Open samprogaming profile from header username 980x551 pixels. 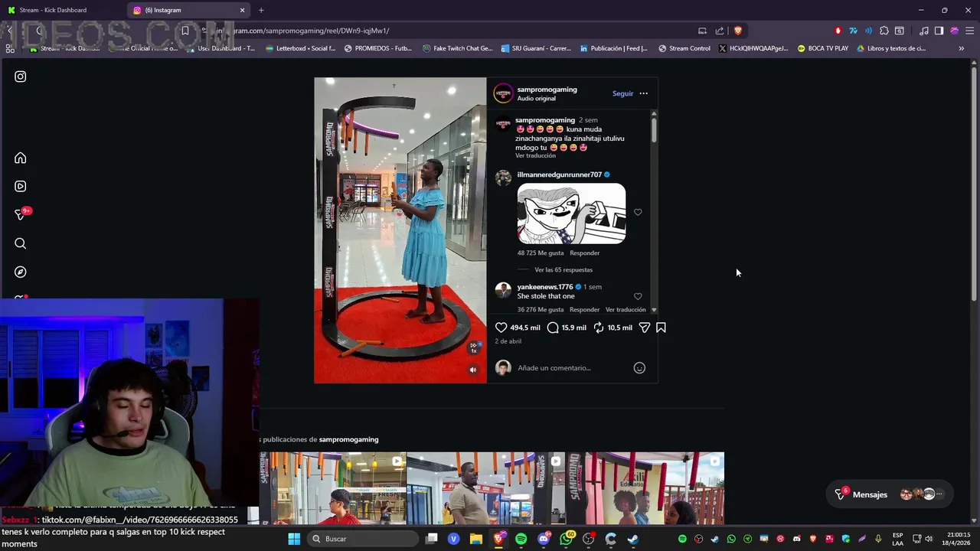(x=547, y=90)
